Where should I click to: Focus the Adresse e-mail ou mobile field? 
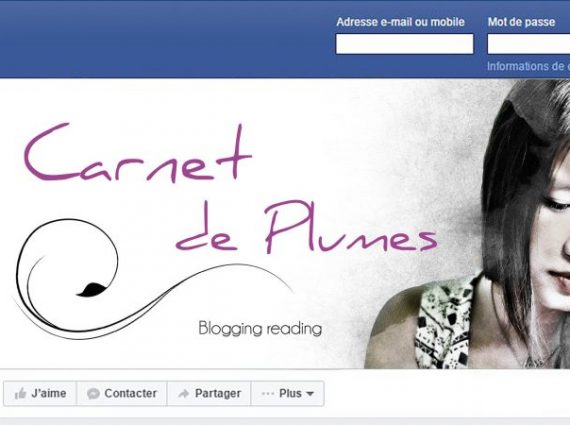click(x=404, y=44)
